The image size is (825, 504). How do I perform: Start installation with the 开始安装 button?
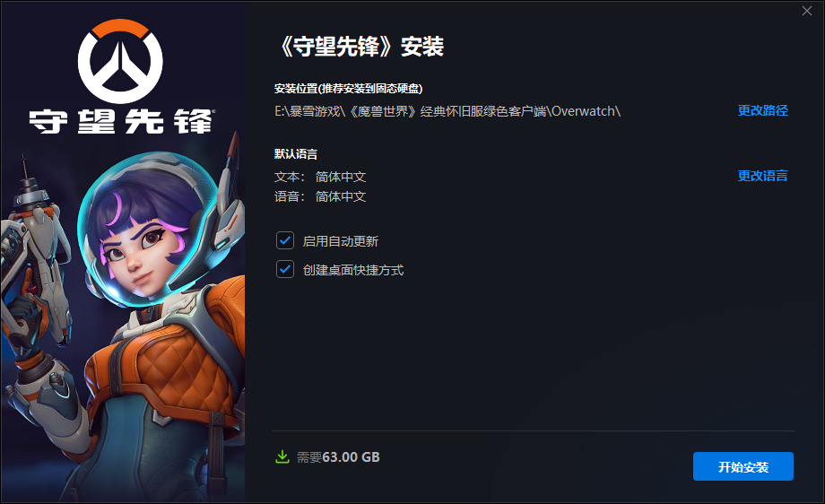[742, 466]
